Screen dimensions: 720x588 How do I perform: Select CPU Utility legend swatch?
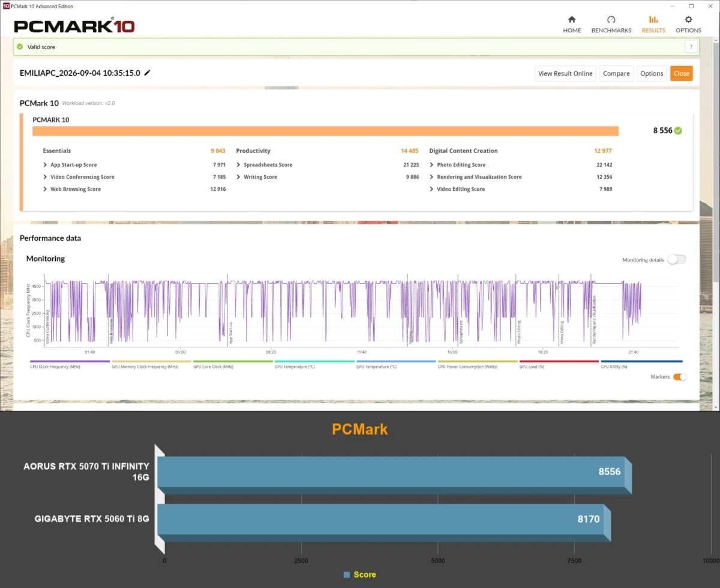coord(641,361)
